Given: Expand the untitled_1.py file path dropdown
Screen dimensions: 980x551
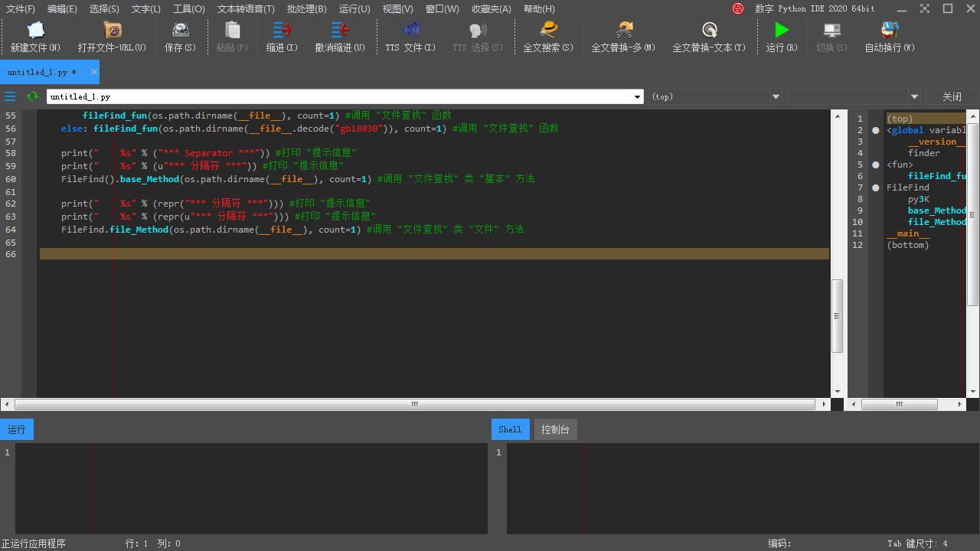Looking at the screenshot, I should (638, 97).
